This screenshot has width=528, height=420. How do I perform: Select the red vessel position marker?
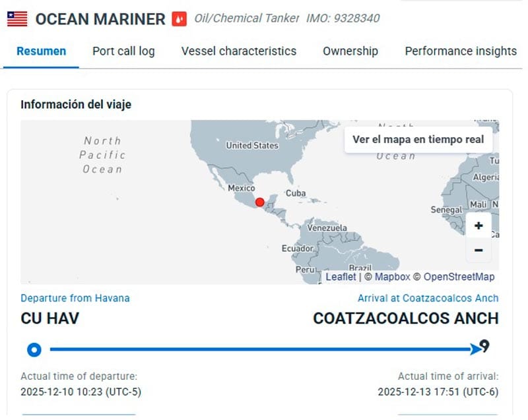coord(260,202)
